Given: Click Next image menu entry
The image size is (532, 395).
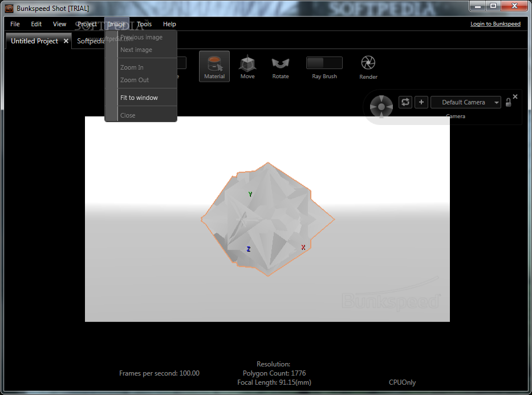Looking at the screenshot, I should [x=141, y=50].
